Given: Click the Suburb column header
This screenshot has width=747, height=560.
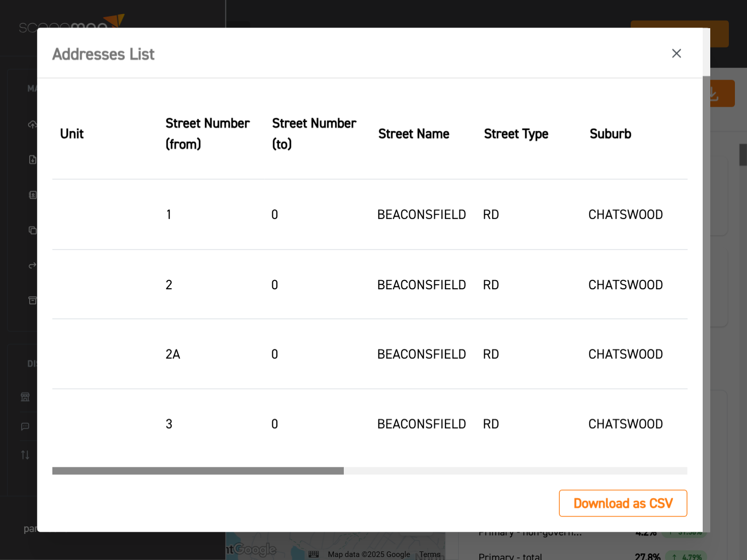Looking at the screenshot, I should pos(610,134).
